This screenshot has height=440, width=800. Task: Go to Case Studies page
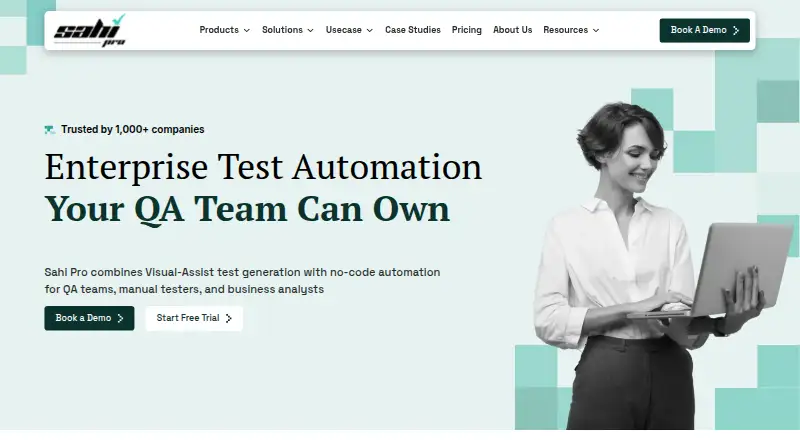coord(413,30)
